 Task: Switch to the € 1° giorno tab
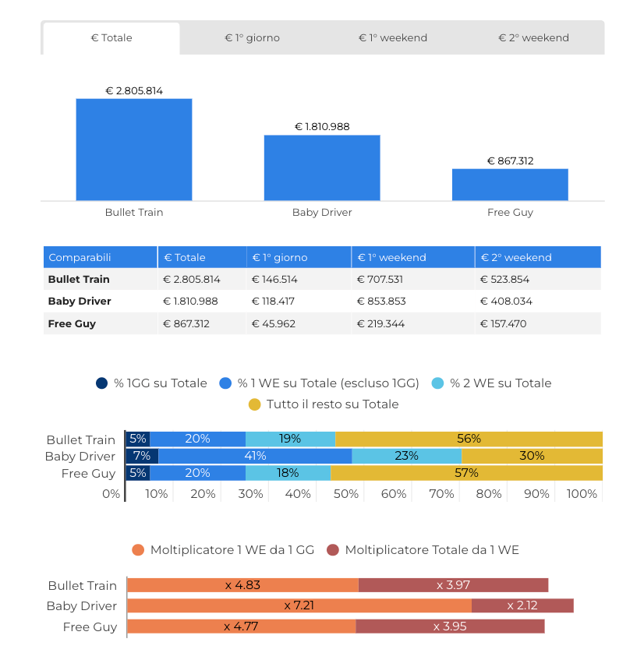tap(252, 38)
